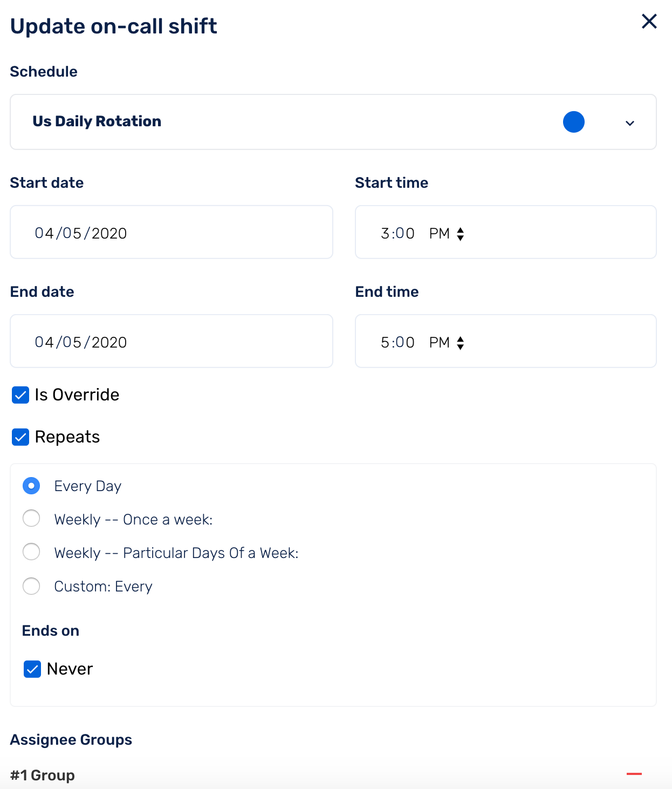The width and height of the screenshot is (672, 789).
Task: Uncheck the Is Override checkbox
Action: point(20,395)
